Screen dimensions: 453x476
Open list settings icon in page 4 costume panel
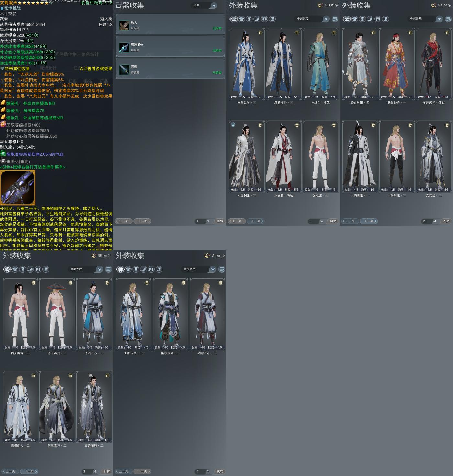pyautogui.click(x=222, y=269)
